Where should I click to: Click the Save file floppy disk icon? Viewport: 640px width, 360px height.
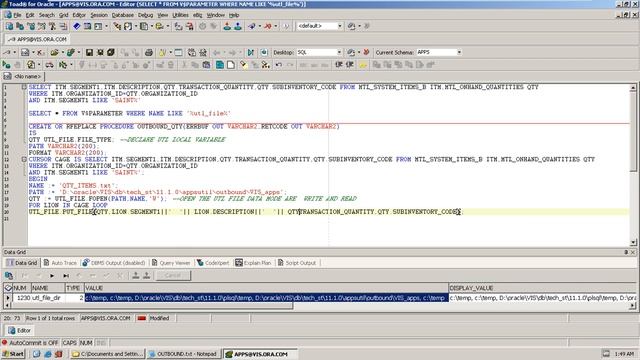(89, 53)
